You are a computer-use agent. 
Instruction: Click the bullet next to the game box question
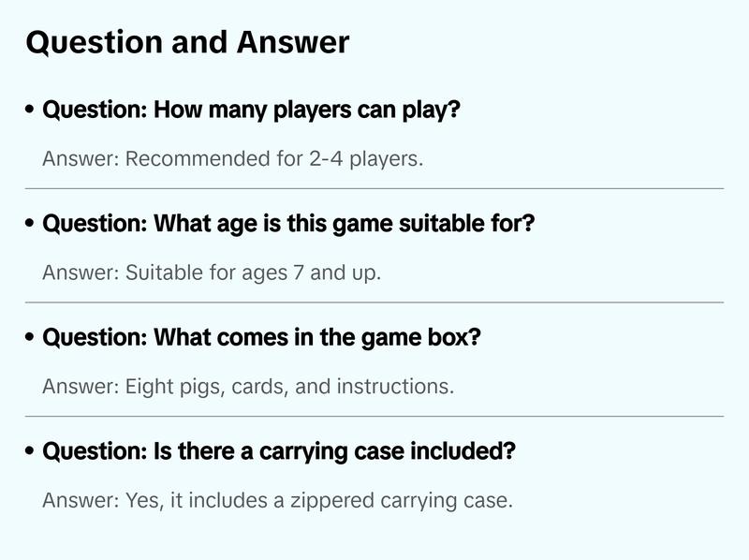click(31, 338)
